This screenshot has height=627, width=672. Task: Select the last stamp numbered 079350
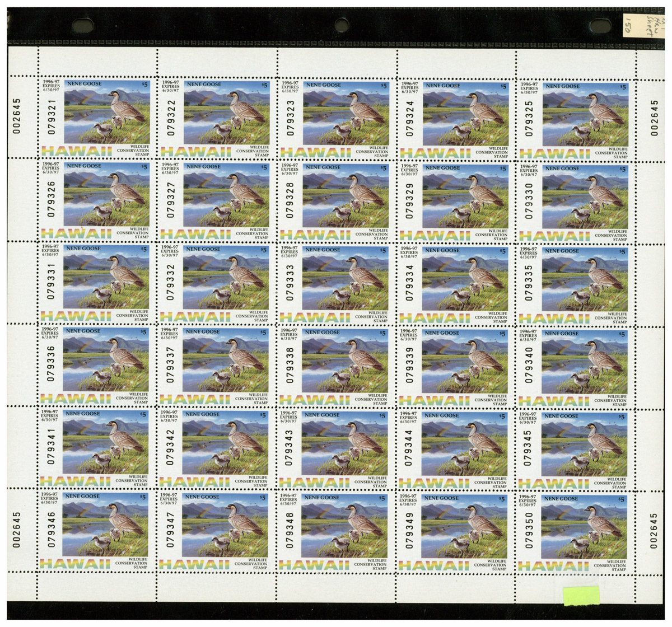coord(575,533)
